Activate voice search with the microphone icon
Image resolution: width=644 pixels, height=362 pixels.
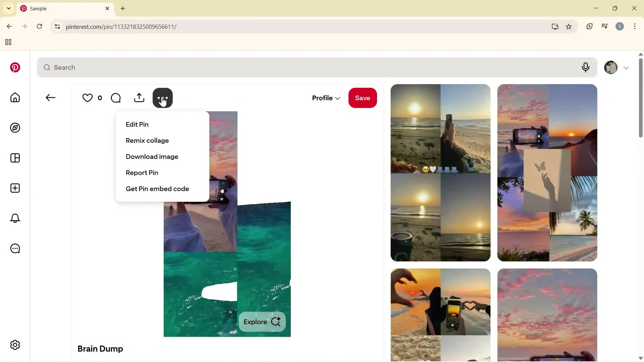coord(586,67)
